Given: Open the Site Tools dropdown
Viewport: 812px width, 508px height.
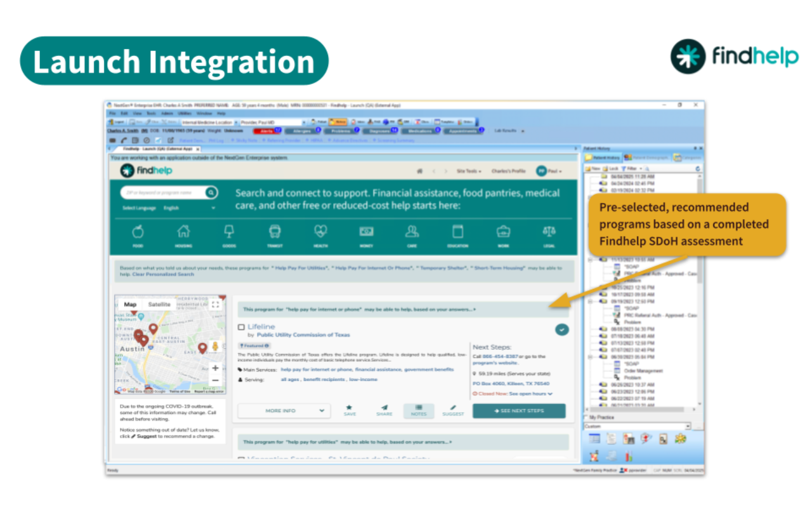Looking at the screenshot, I should [x=469, y=171].
